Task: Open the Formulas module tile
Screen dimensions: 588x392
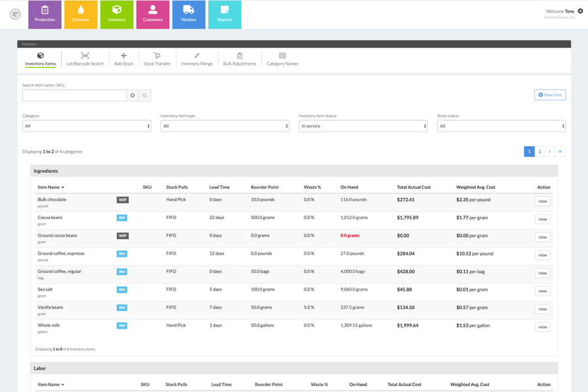Action: 80,14
